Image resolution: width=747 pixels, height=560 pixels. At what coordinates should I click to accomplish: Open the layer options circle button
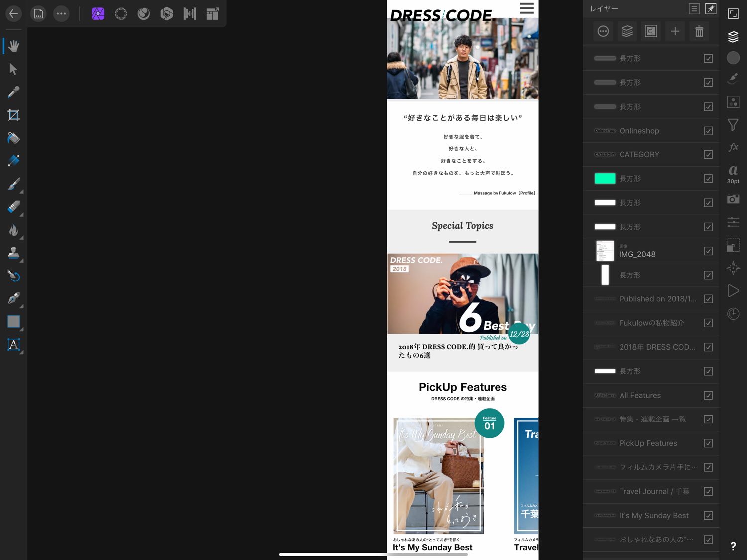coord(603,32)
